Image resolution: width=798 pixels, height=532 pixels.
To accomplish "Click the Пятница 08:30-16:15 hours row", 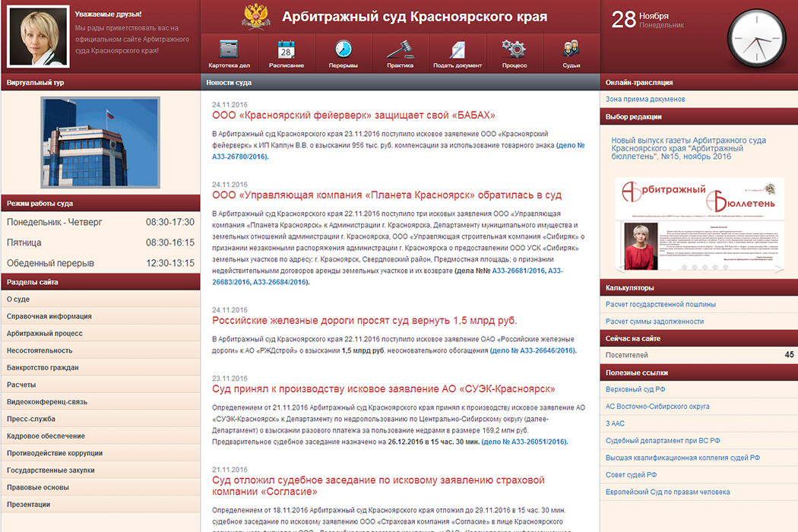I will pyautogui.click(x=101, y=243).
